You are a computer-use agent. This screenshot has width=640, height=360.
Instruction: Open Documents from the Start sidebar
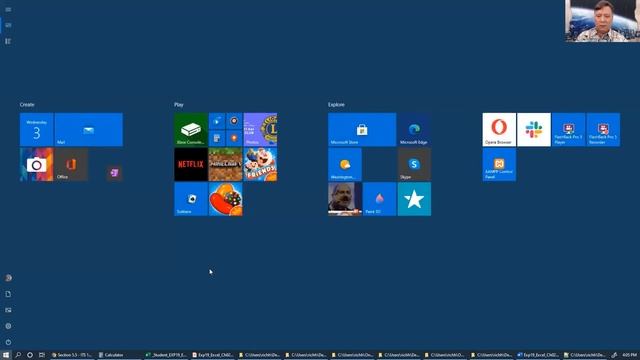coord(8,294)
